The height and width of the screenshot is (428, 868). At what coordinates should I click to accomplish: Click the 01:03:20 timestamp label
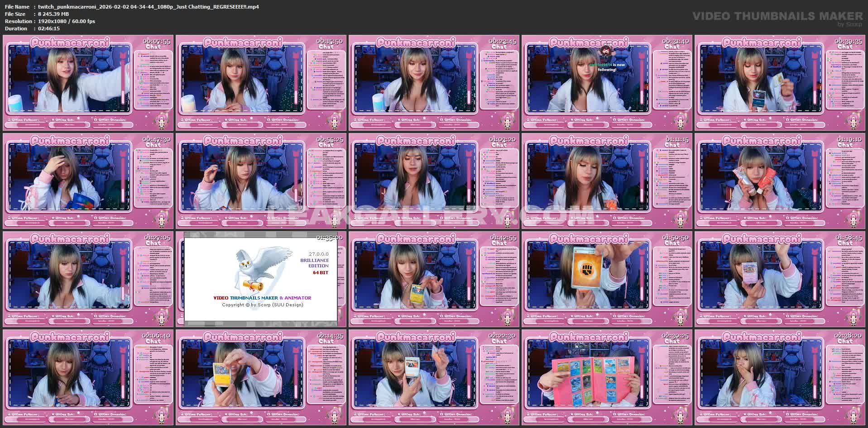pos(502,139)
